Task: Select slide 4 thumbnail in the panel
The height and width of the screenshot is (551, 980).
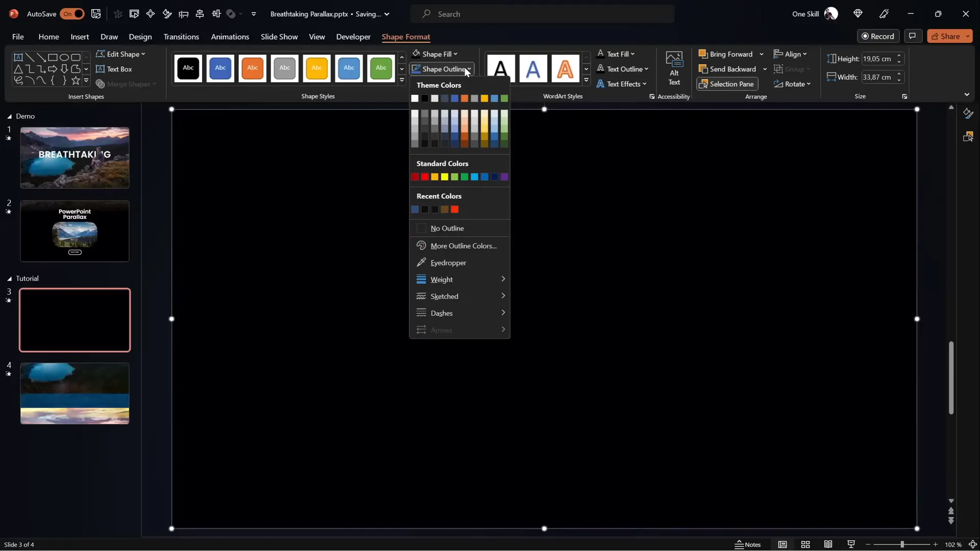Action: [x=74, y=393]
